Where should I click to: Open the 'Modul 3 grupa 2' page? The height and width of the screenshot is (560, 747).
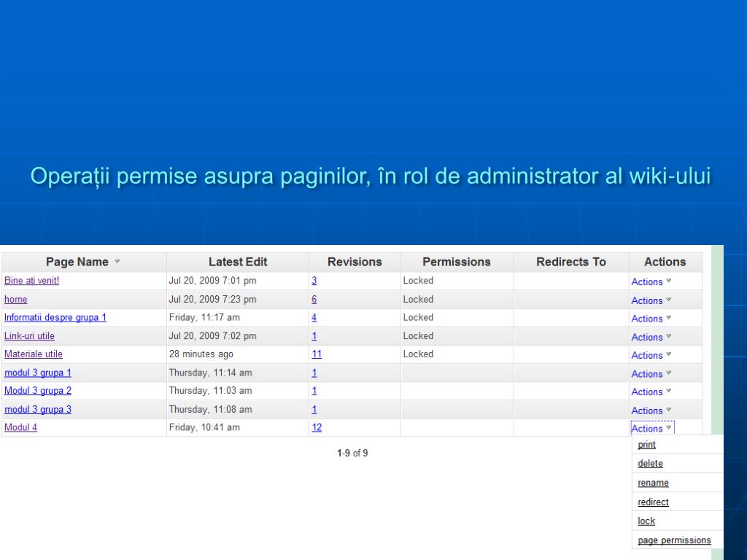tap(38, 391)
